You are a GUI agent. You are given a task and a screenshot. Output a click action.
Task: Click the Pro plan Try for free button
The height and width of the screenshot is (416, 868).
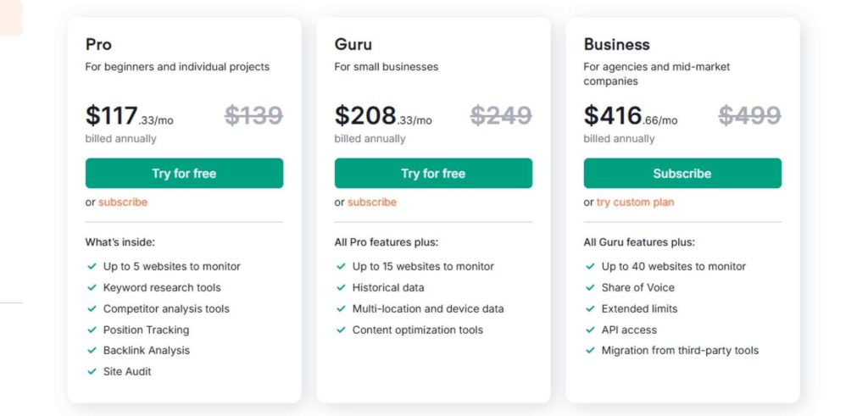point(184,174)
